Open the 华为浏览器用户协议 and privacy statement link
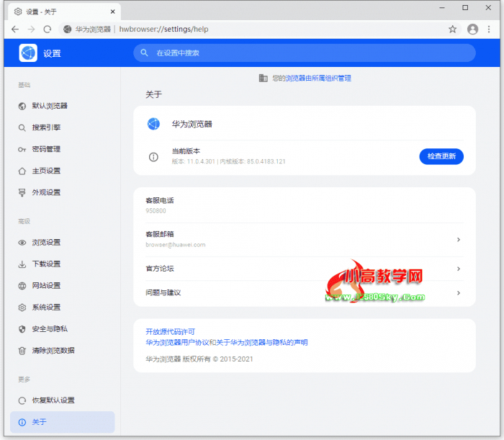Viewport: 504px width, 440px height. point(227,342)
